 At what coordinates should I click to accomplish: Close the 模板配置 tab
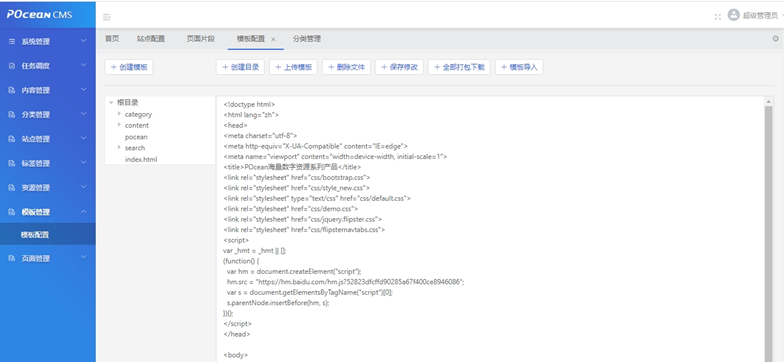click(273, 39)
